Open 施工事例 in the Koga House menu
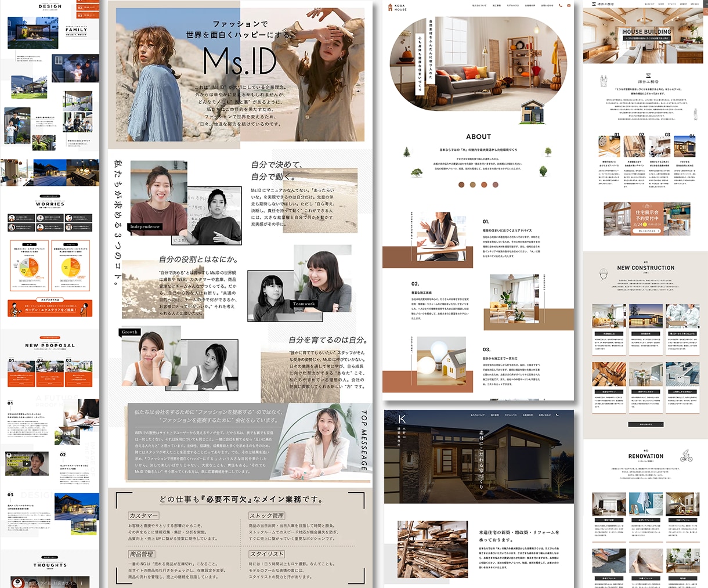 pyautogui.click(x=497, y=6)
